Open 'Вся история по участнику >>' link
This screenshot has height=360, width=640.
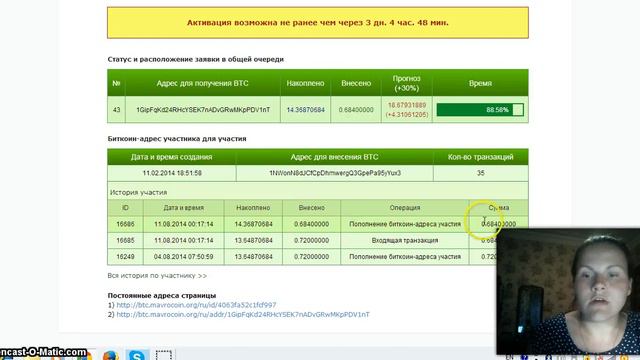157,276
